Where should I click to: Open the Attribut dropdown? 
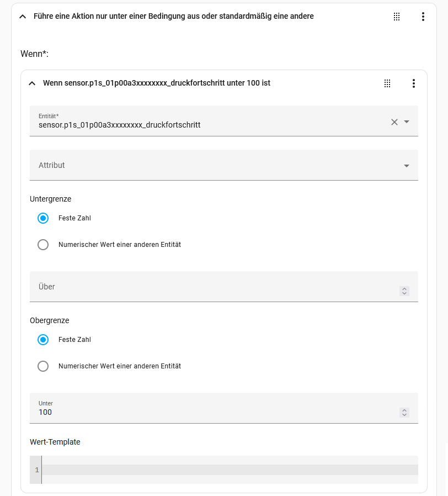pyautogui.click(x=224, y=165)
